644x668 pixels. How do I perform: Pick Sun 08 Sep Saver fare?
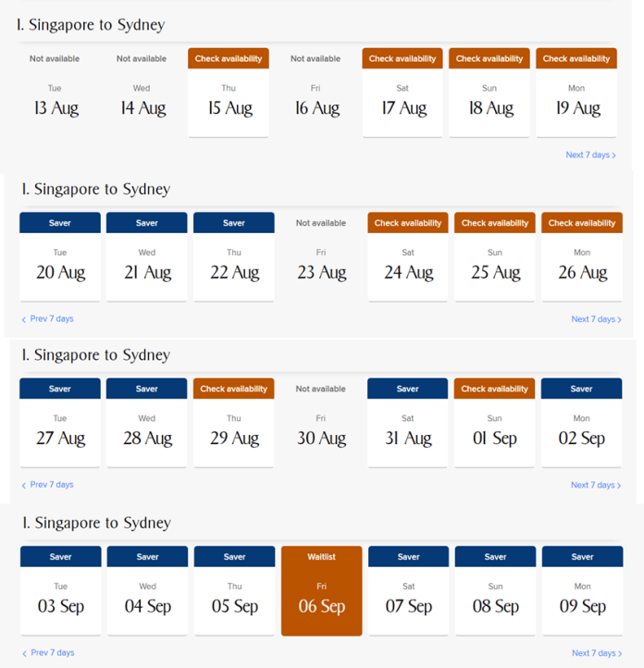495,591
